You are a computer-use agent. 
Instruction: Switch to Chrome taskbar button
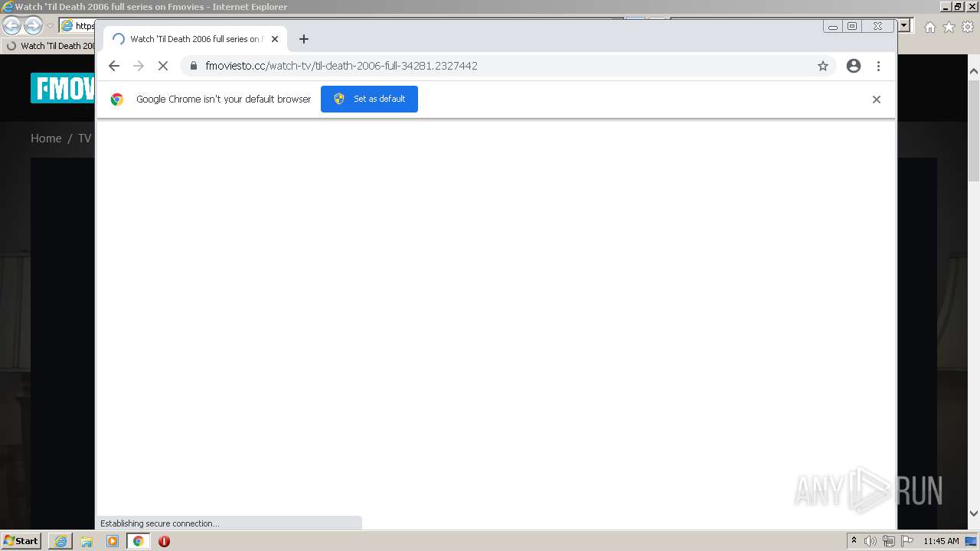139,541
